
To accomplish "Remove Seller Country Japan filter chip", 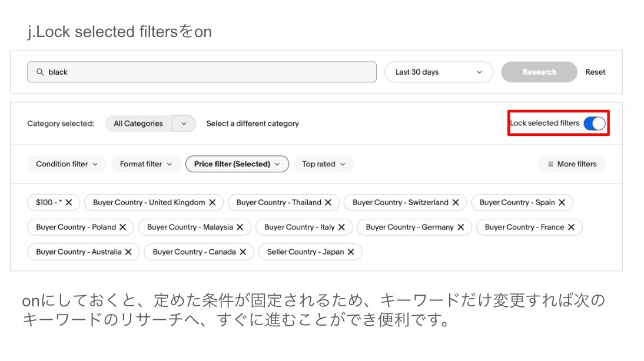I will click(x=351, y=252).
